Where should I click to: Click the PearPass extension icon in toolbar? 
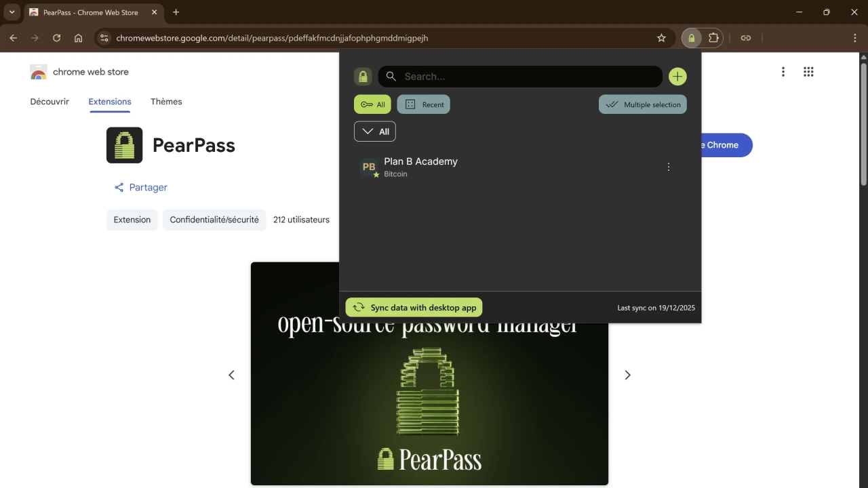(691, 38)
